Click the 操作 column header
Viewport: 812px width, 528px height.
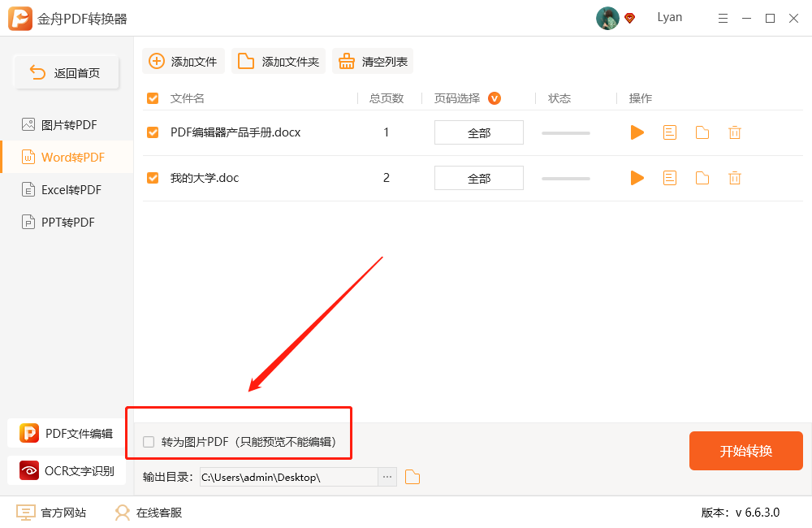coord(640,98)
